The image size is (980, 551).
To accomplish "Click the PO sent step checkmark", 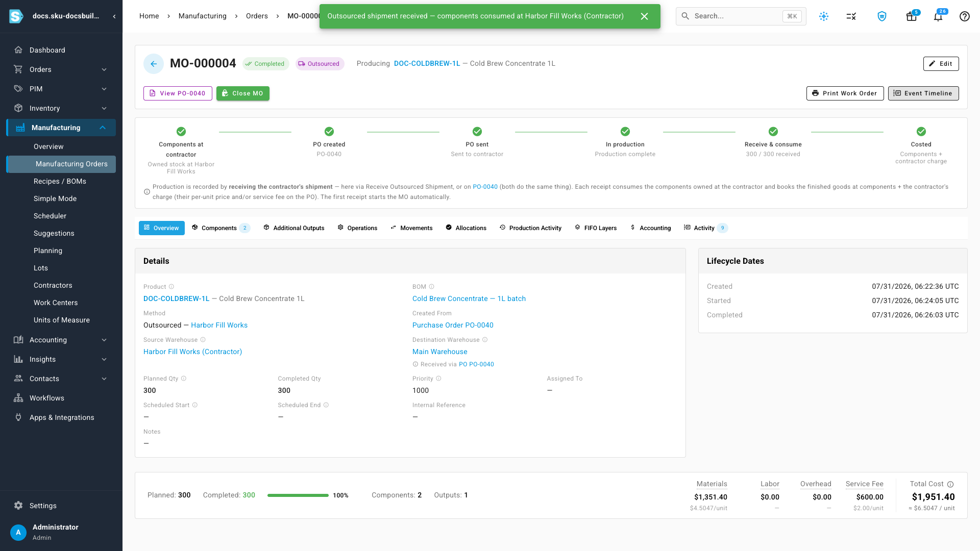I will coord(477,132).
